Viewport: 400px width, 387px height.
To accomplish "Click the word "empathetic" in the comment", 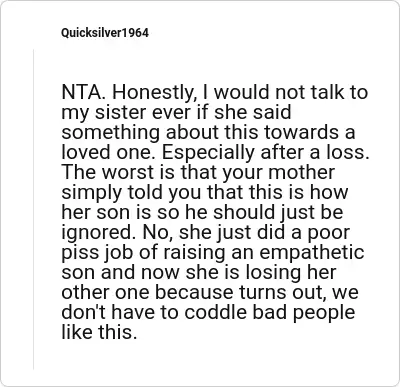I will (312, 253).
